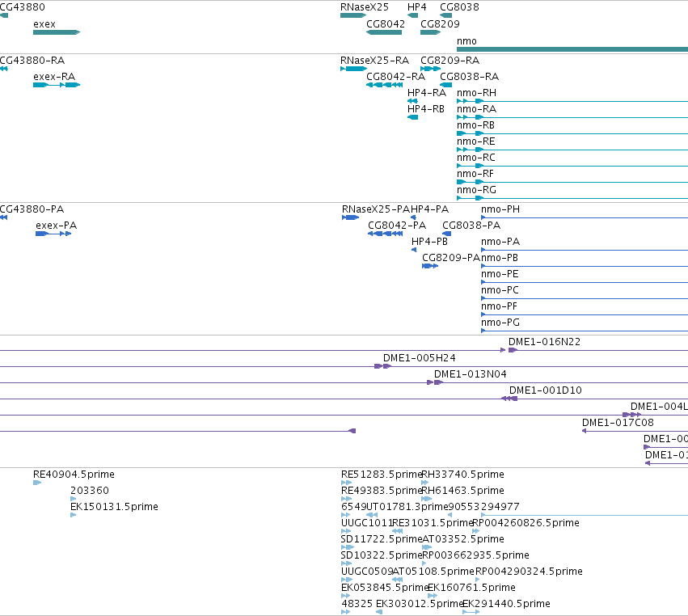
Task: Click the nmo gene bar
Action: click(572, 49)
